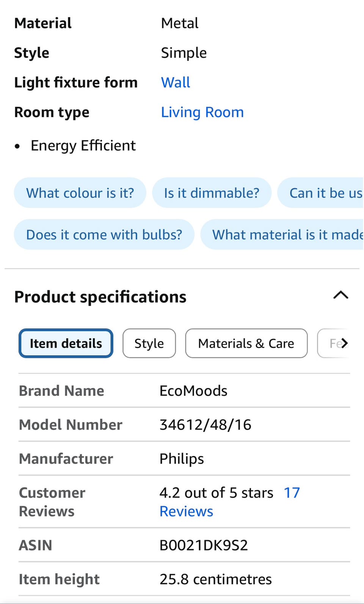Viewport: 364px width, 604px height.
Task: Click the 4.2 out of 5 stars rating
Action: pos(216,493)
